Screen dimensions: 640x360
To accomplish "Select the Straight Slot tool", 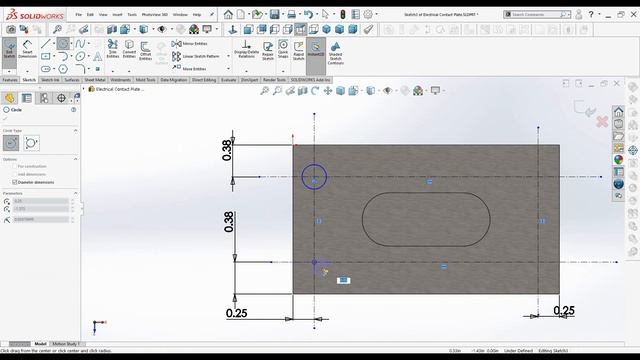I will coord(45,69).
